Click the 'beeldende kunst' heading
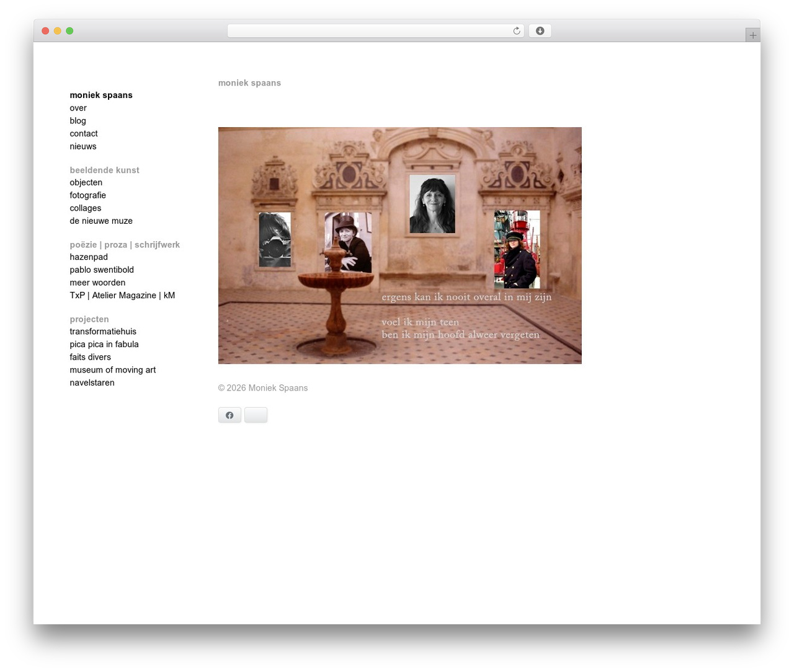The width and height of the screenshot is (794, 672). pos(104,170)
